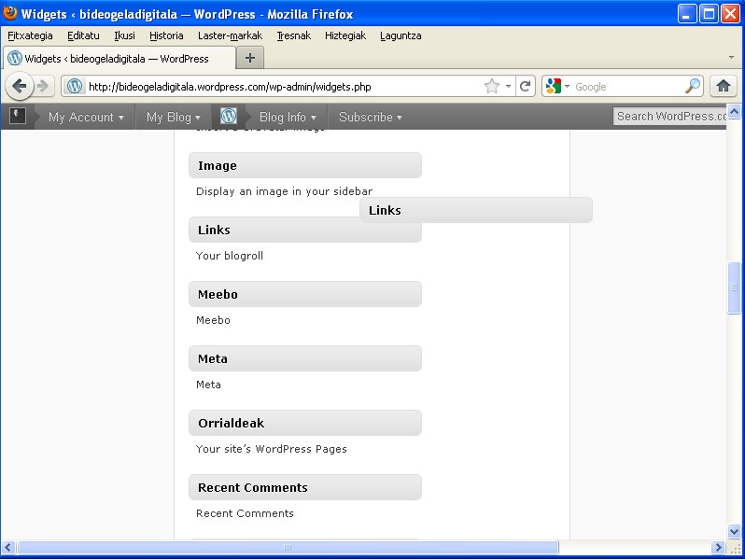The width and height of the screenshot is (745, 560).
Task: Open the My Account dropdown menu
Action: pyautogui.click(x=86, y=117)
